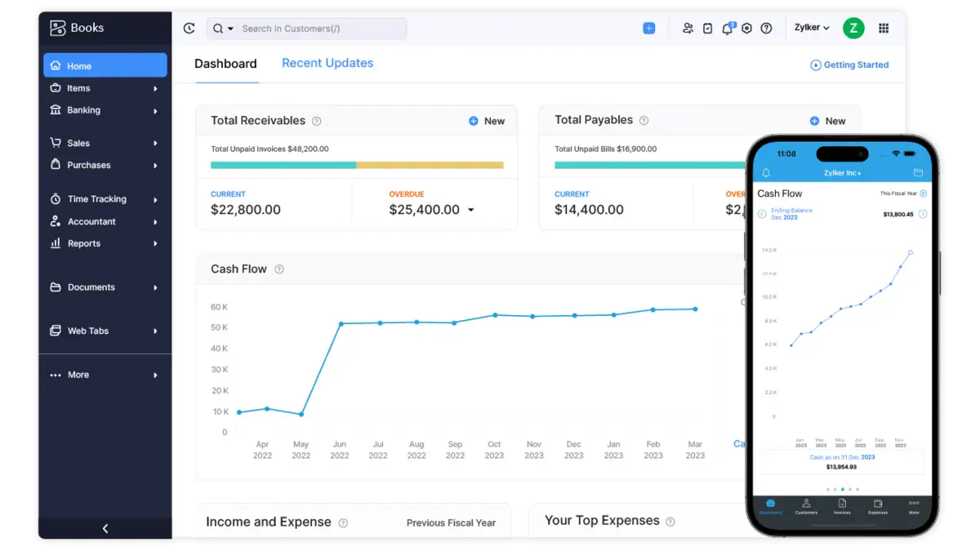Screen dimensions: 980x551
Task: Expand the More sidebar submenu arrow
Action: pyautogui.click(x=155, y=375)
